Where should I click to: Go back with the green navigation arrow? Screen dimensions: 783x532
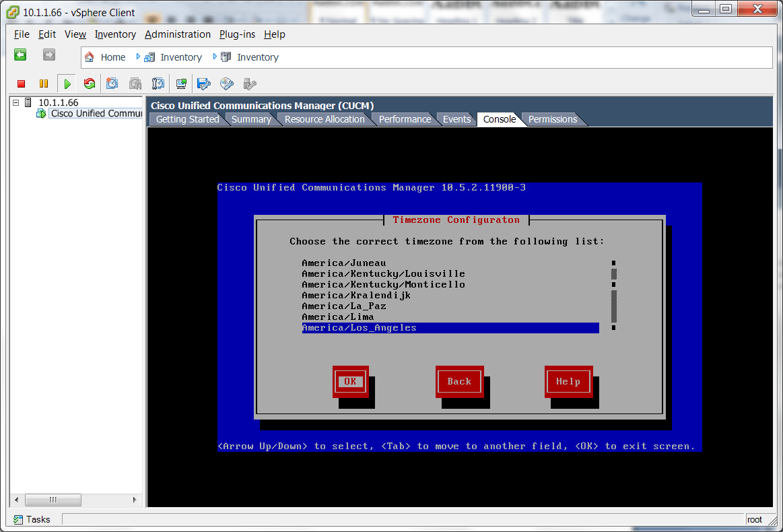point(20,55)
